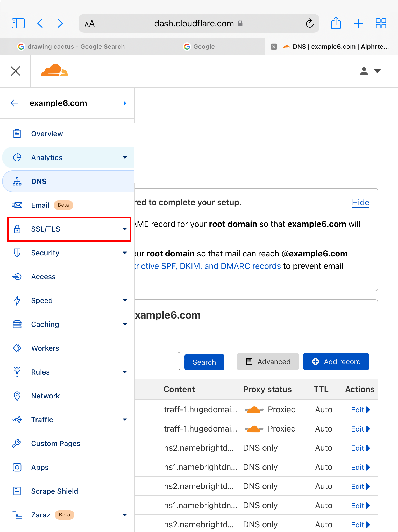Image resolution: width=398 pixels, height=532 pixels.
Task: Open the Advanced search options
Action: coord(268,362)
